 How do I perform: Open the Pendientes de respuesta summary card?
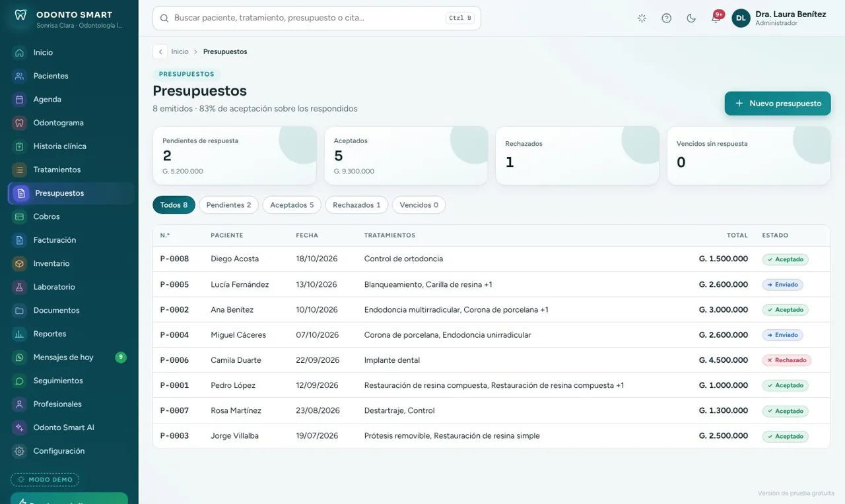pos(234,156)
